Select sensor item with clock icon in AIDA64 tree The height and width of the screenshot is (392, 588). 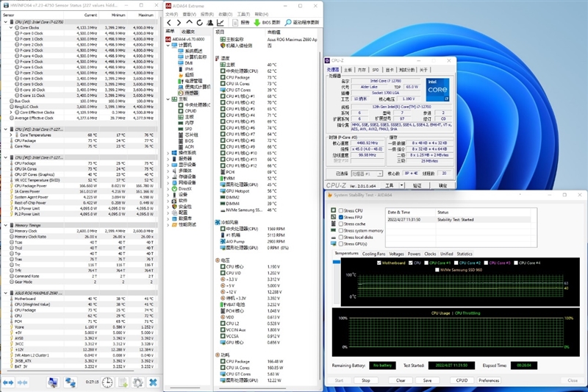click(188, 93)
